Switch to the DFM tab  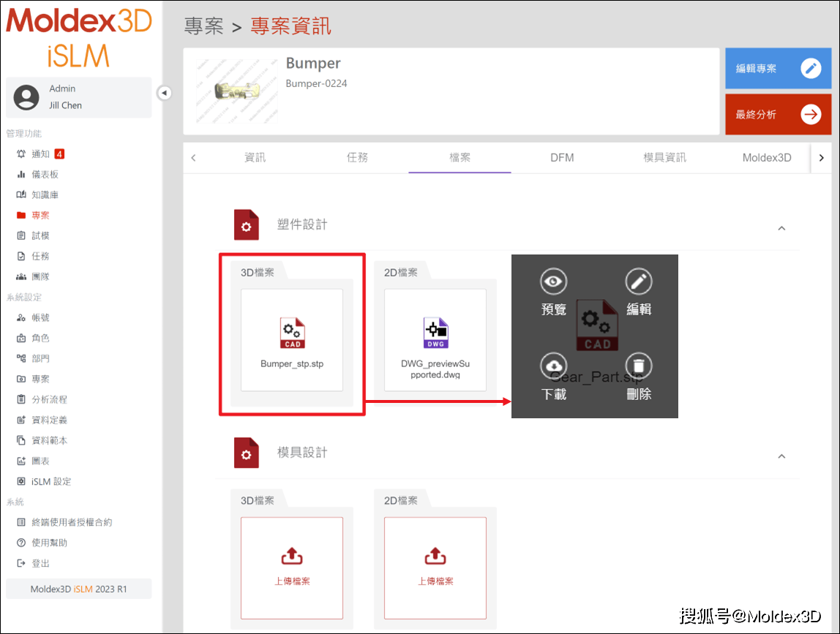pos(562,157)
